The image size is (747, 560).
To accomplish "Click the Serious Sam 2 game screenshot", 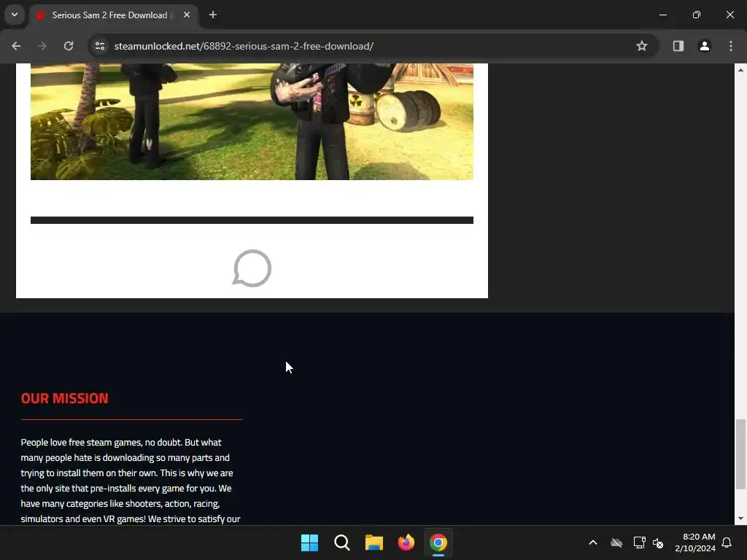I will tap(252, 122).
